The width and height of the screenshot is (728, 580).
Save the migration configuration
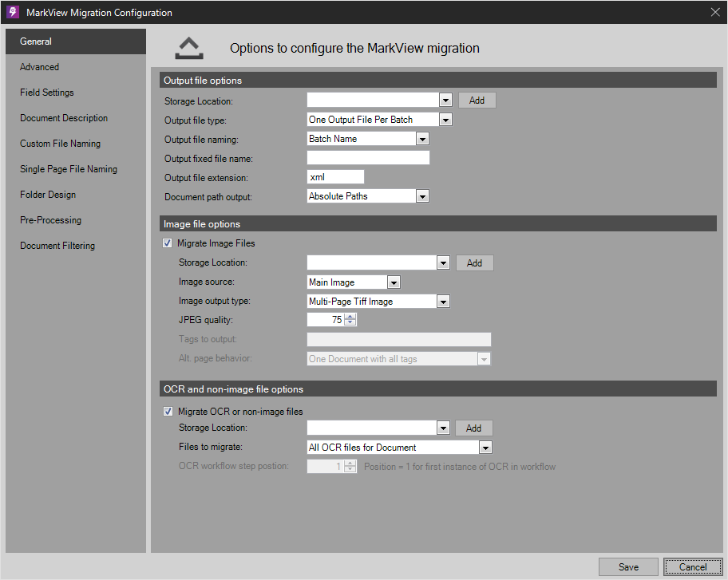(x=628, y=567)
